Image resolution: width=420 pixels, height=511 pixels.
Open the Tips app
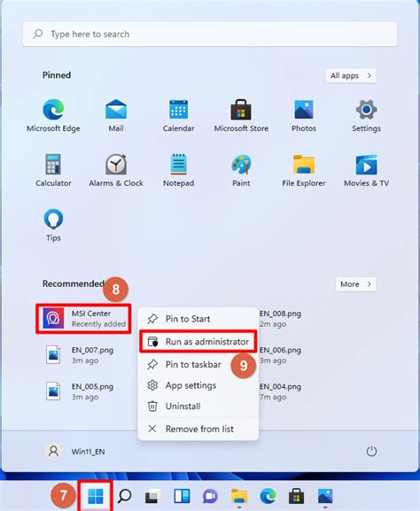[x=53, y=225]
